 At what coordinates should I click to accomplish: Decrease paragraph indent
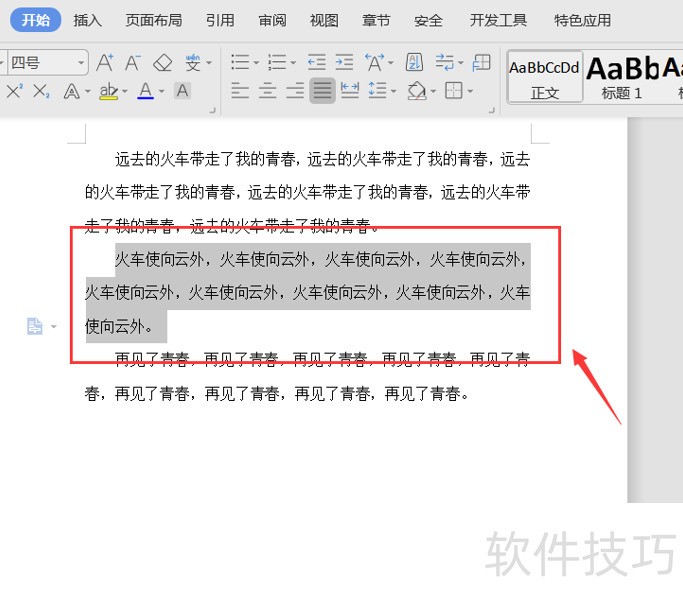coord(317,63)
